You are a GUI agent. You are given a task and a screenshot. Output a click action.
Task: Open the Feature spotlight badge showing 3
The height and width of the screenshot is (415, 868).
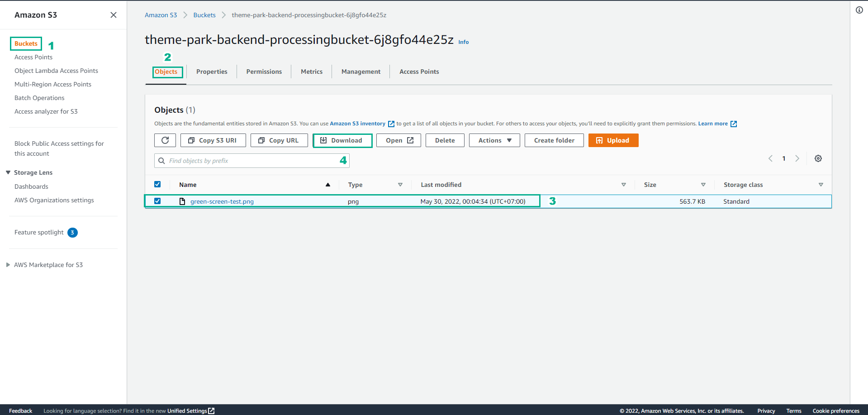click(x=72, y=233)
